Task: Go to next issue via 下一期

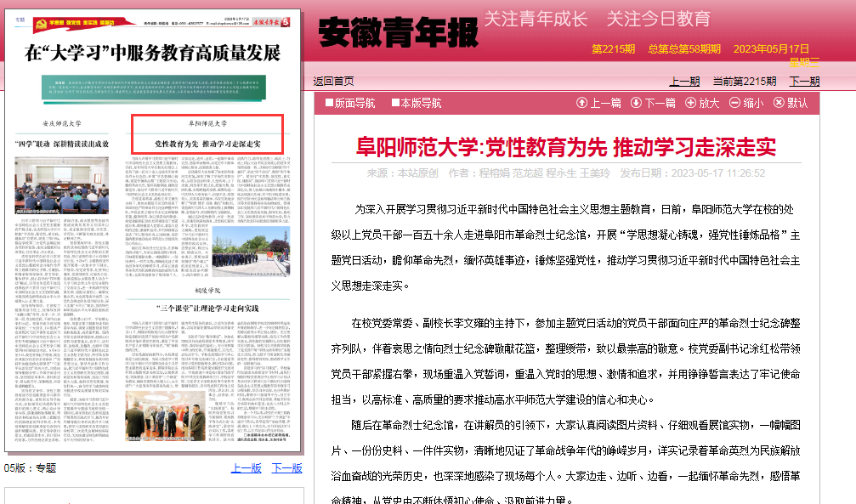Action: [x=804, y=81]
